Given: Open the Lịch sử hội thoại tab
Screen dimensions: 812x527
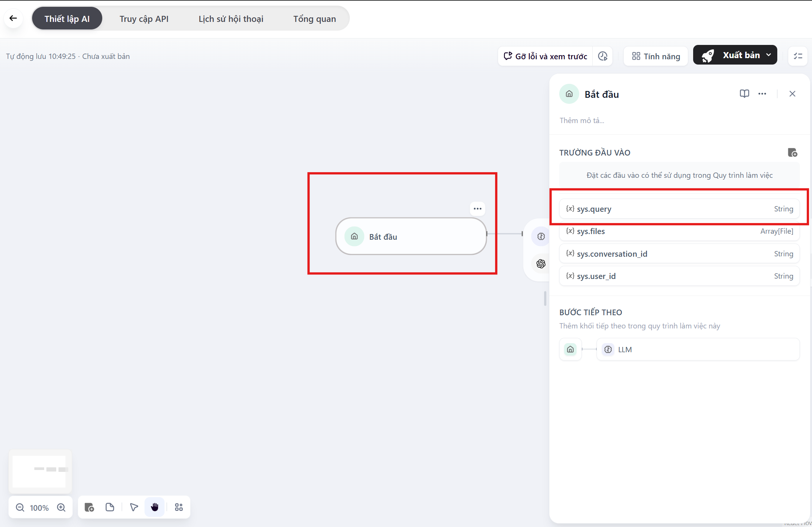Looking at the screenshot, I should [231, 19].
